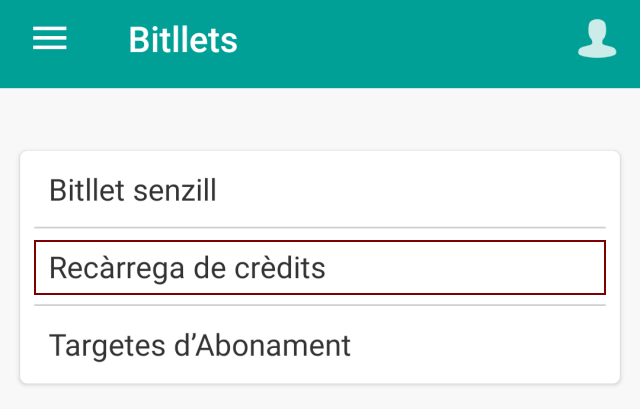Click the word Bitllets in toolbar
The width and height of the screenshot is (640, 409).
click(183, 41)
